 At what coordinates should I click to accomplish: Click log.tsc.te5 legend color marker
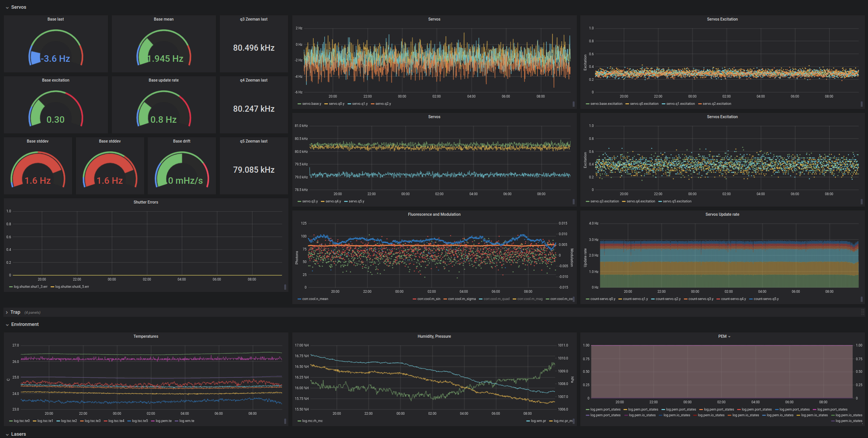tap(129, 421)
